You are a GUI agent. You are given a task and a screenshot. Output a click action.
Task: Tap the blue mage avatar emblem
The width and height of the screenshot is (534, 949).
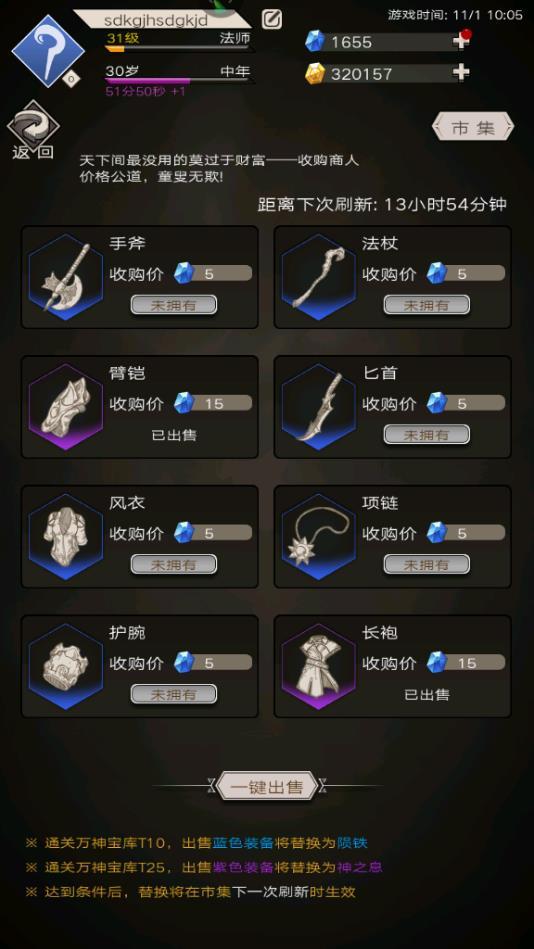pos(48,51)
